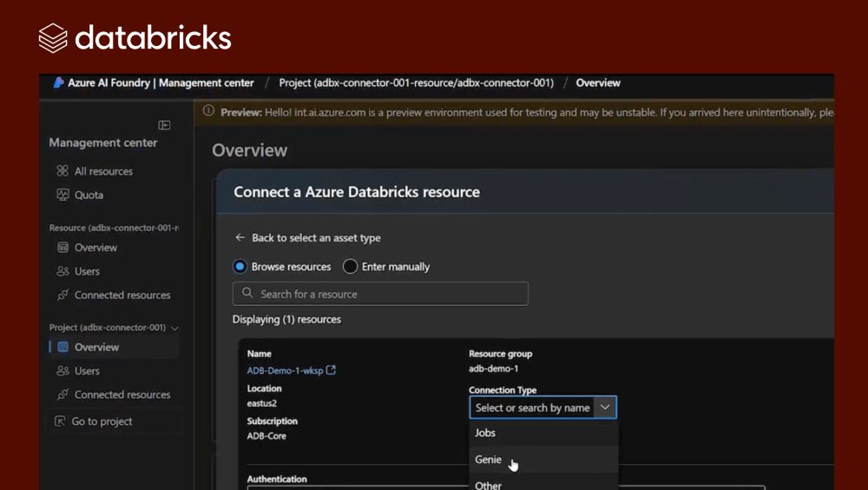Screen dimensions: 868x490
Task: Click the Go to project icon
Action: [x=60, y=421]
